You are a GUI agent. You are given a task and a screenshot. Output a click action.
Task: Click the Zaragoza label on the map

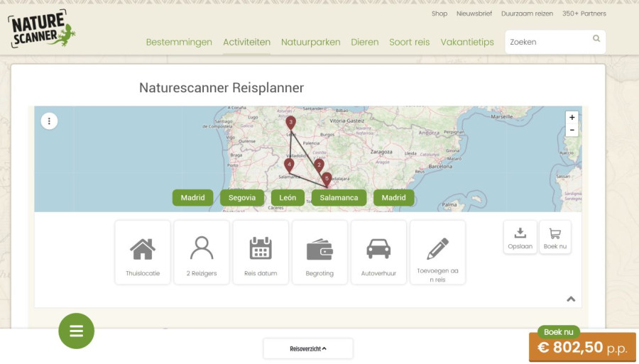point(381,152)
